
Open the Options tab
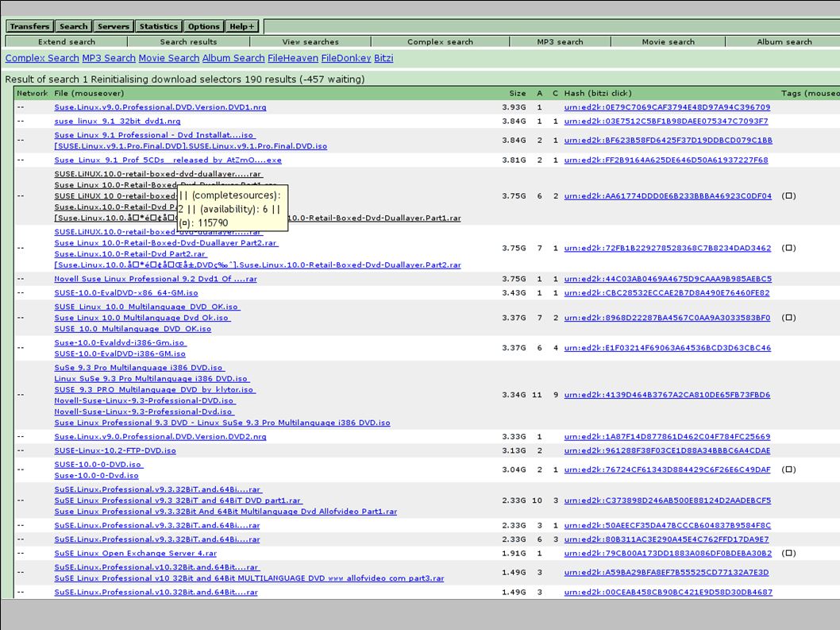(x=203, y=26)
